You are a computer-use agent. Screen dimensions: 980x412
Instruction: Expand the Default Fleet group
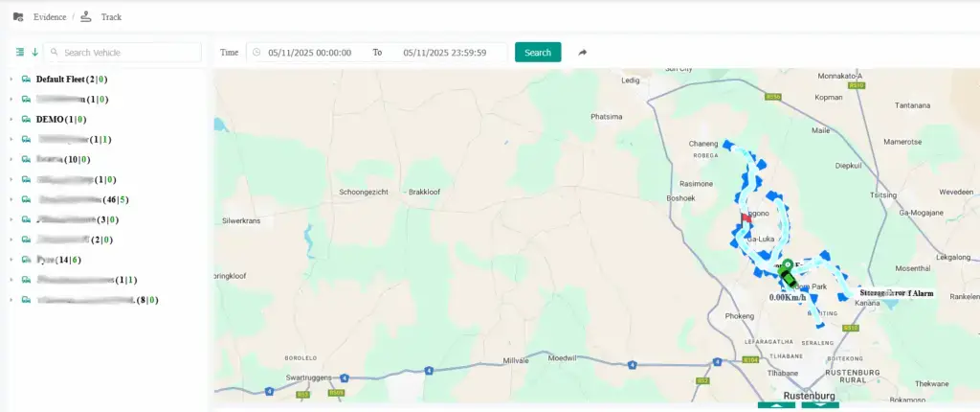click(11, 80)
